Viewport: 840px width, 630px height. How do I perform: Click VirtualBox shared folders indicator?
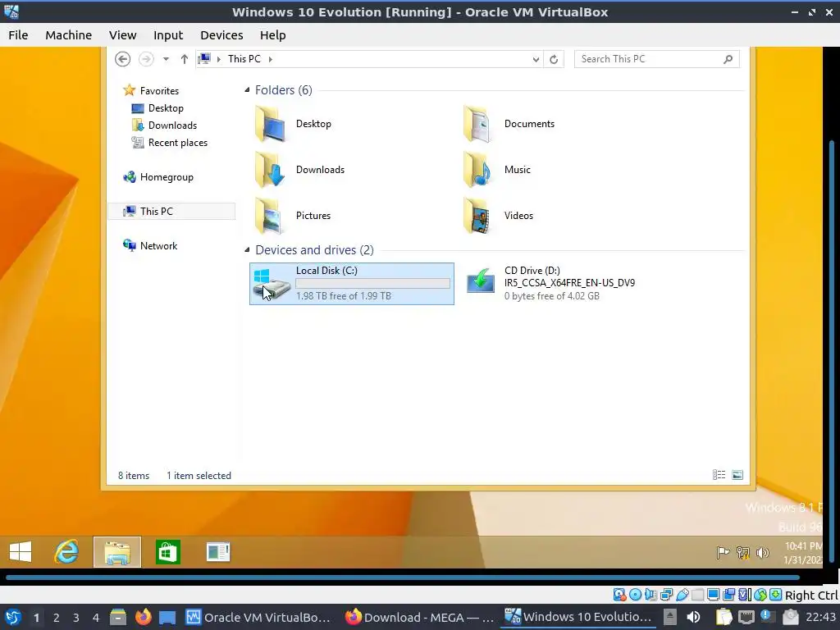click(697, 595)
